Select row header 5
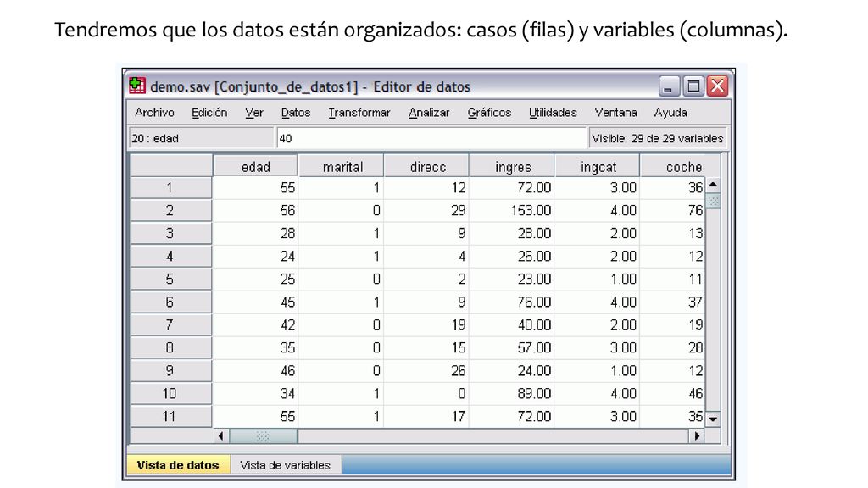This screenshot has height=488, width=868. click(x=170, y=279)
